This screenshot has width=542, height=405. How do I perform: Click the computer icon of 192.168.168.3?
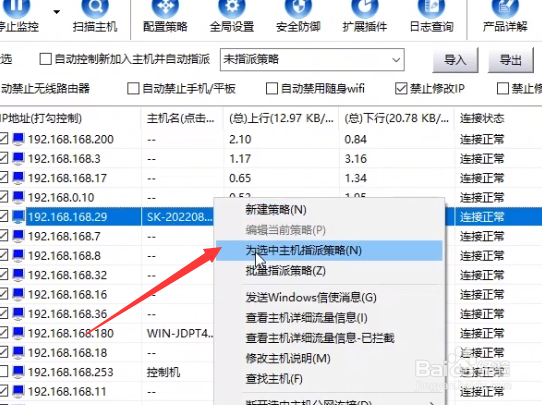[x=18, y=158]
